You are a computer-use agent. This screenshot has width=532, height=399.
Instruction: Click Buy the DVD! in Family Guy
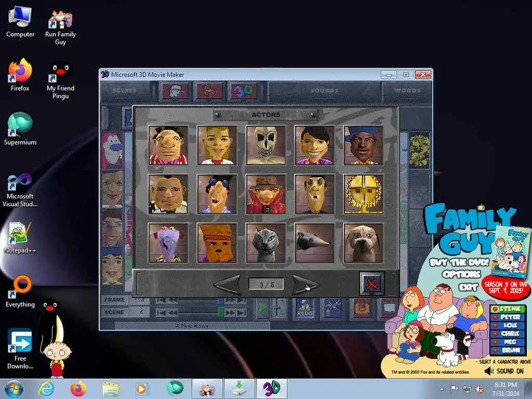[x=459, y=262]
